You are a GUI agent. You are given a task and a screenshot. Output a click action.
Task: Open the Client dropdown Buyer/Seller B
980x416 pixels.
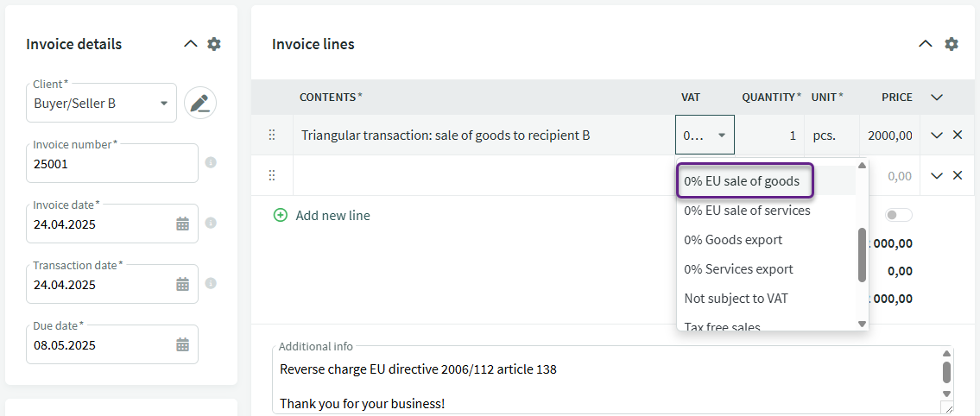click(x=101, y=103)
